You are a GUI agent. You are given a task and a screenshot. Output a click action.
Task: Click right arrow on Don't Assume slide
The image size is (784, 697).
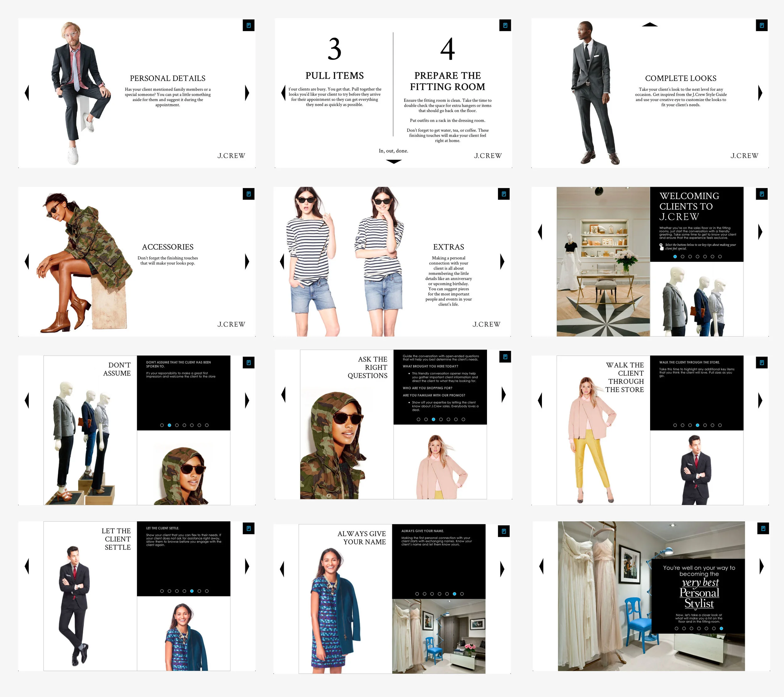247,400
